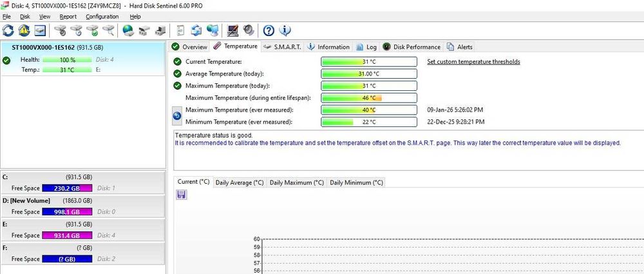Viewport: 644px width, 274px height.
Task: Switch to the Alerts tab
Action: pyautogui.click(x=460, y=47)
